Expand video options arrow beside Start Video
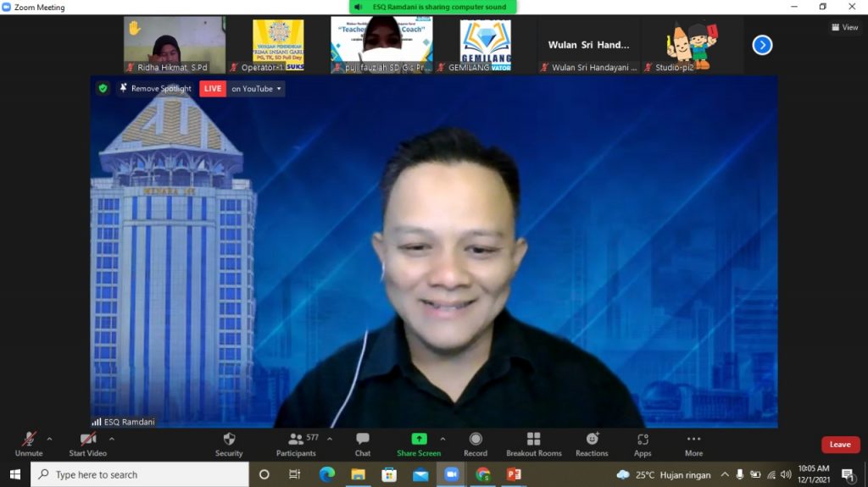This screenshot has height=487, width=868. (x=112, y=439)
